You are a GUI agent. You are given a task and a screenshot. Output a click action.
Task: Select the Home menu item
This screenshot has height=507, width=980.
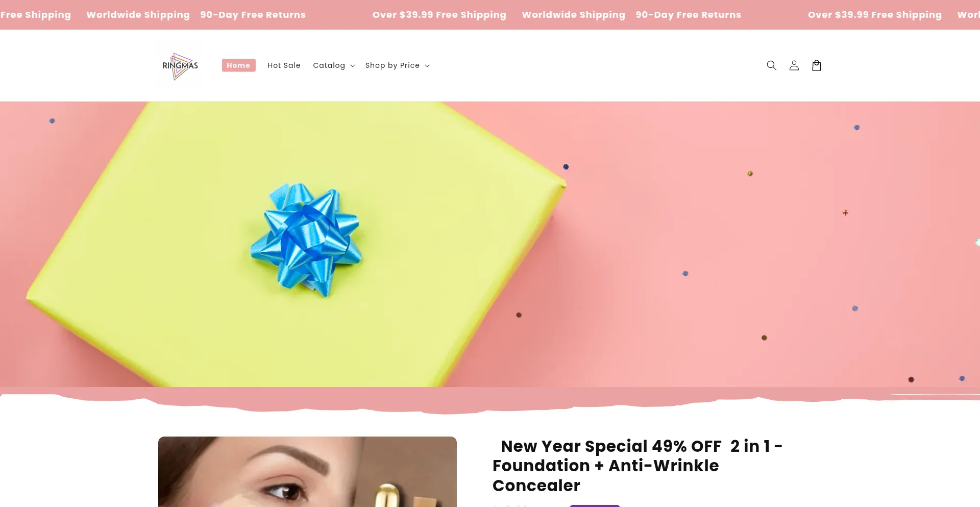(x=238, y=65)
